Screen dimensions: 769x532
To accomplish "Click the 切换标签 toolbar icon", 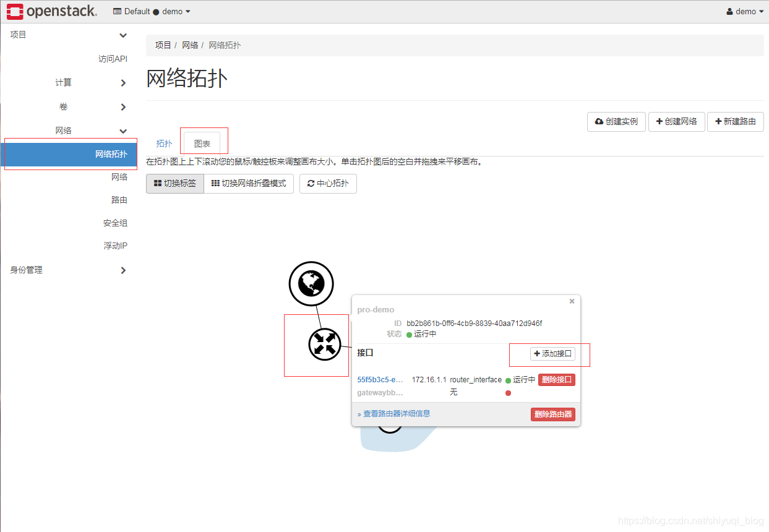I will [157, 183].
